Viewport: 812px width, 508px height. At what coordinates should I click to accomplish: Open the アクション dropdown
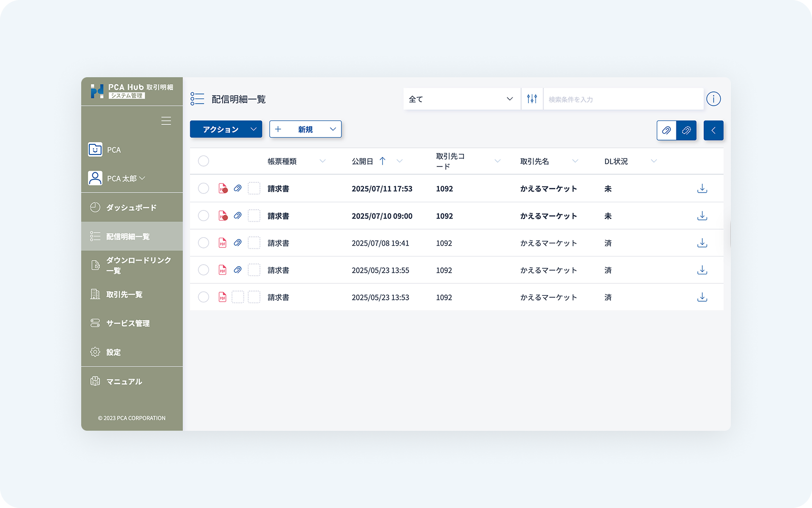tap(226, 130)
